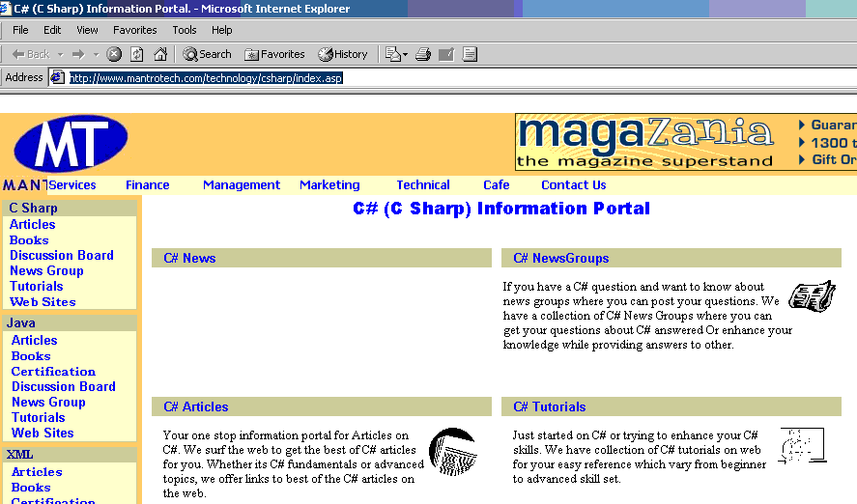Viewport: 857px width, 504px height.
Task: Open the Forward button history dropdown arrow
Action: 94,54
